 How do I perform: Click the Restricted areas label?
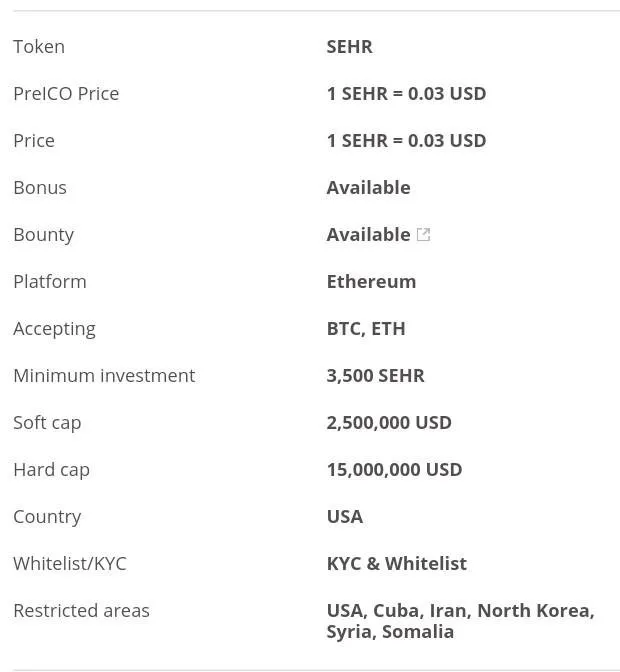81,610
